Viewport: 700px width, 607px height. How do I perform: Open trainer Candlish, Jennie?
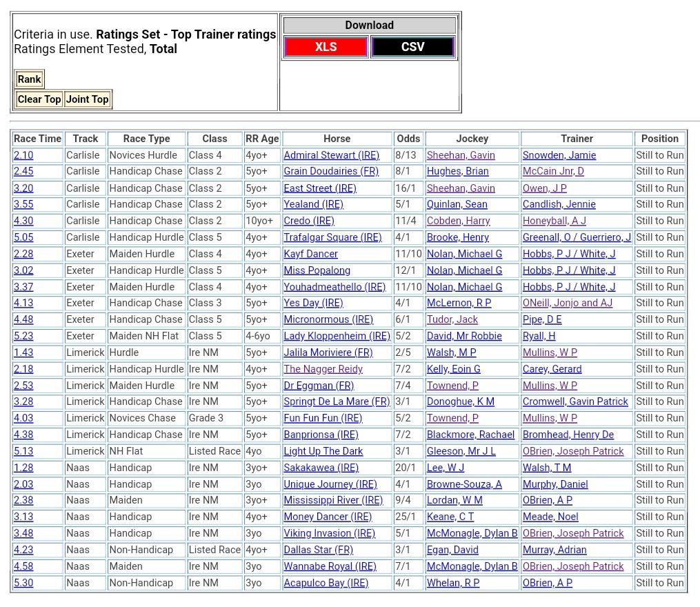[x=559, y=204]
